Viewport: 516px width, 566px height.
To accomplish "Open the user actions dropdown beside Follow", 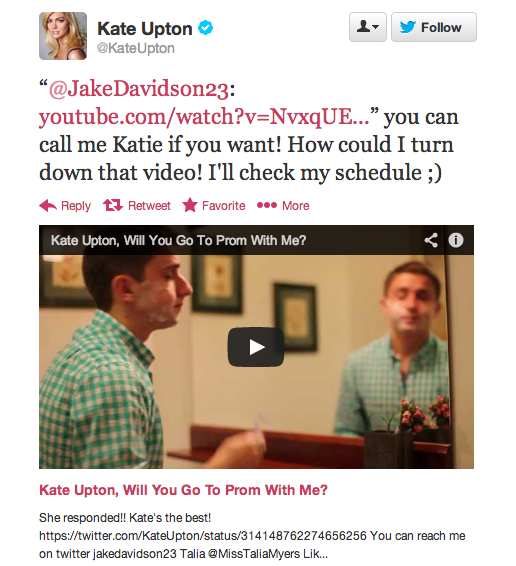I will tap(368, 27).
